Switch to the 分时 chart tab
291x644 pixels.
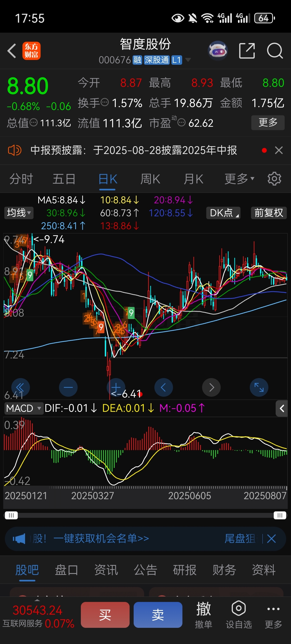tap(21, 179)
